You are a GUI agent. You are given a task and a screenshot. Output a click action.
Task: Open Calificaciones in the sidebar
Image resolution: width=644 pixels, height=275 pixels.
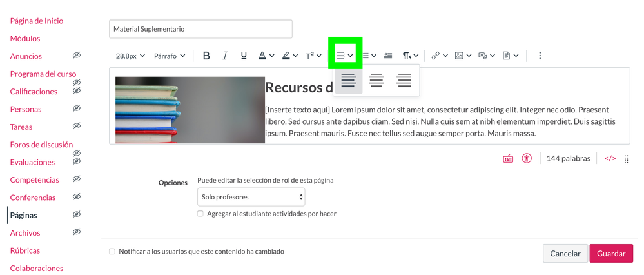click(34, 92)
